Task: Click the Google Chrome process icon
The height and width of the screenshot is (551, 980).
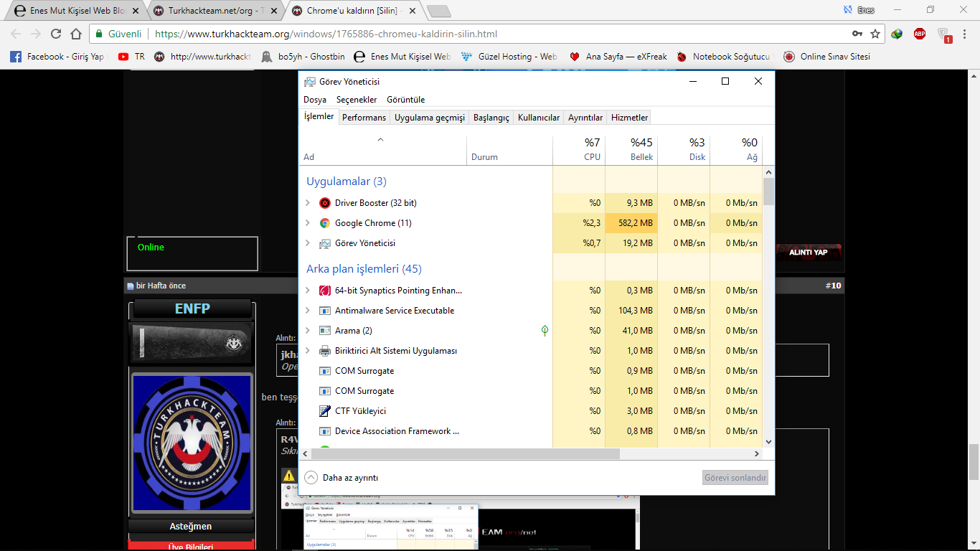Action: 325,223
